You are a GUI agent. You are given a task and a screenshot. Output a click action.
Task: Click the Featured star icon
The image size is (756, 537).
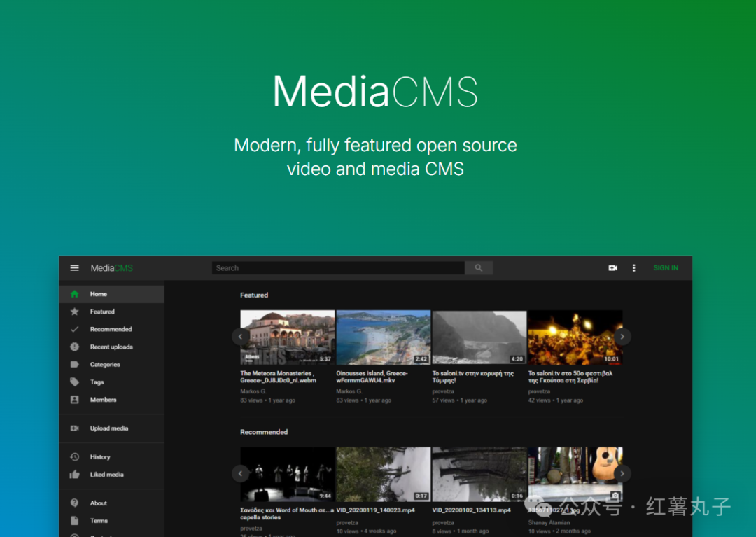click(74, 312)
